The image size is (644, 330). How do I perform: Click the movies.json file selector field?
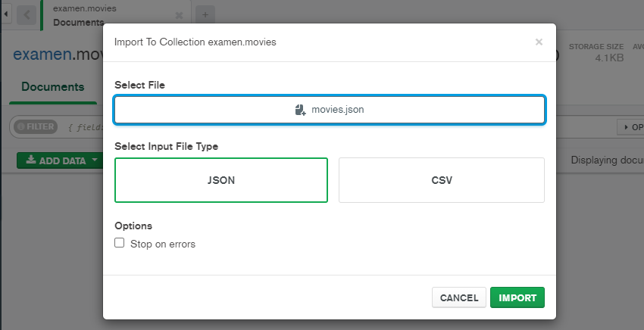(330, 110)
